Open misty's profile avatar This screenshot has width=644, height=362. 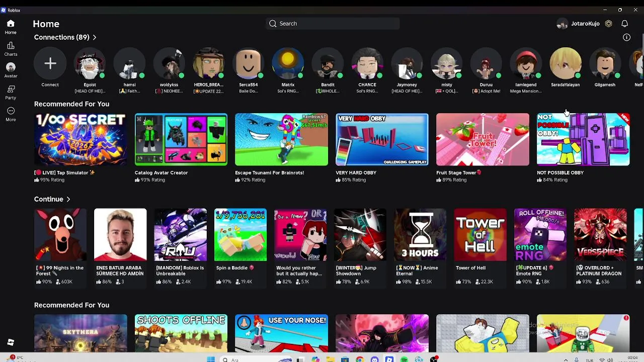pos(447,63)
